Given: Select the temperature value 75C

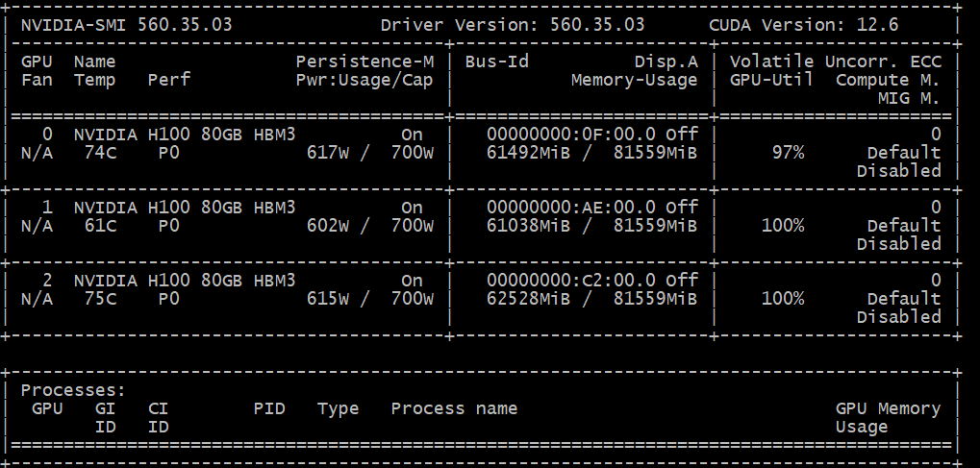Looking at the screenshot, I should (x=100, y=299).
